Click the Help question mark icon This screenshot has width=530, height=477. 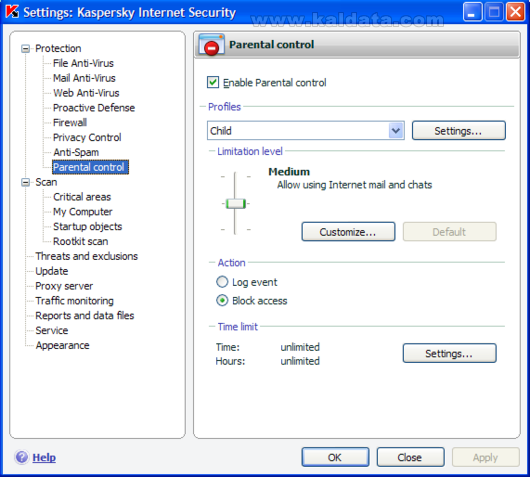[22, 457]
